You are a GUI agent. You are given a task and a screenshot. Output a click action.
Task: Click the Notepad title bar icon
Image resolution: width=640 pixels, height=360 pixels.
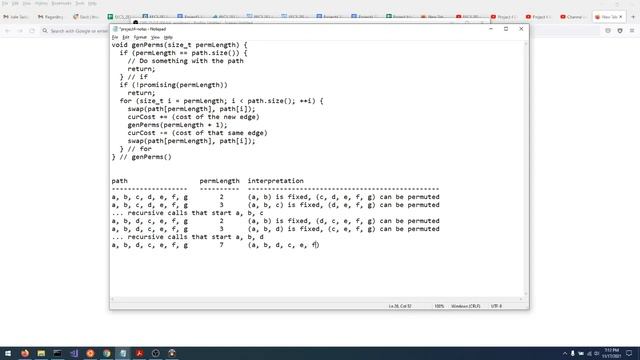[x=115, y=29]
